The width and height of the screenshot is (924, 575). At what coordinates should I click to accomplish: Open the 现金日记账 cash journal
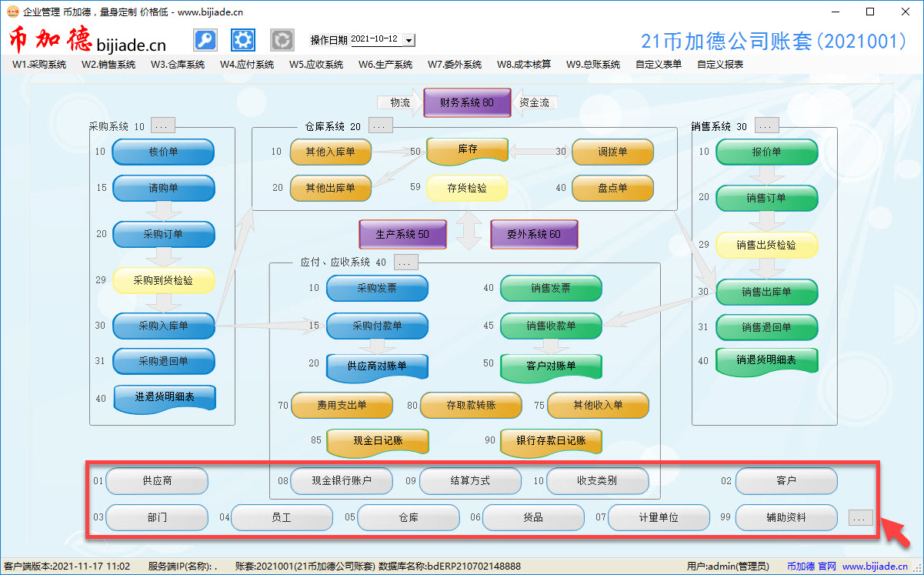pyautogui.click(x=378, y=441)
